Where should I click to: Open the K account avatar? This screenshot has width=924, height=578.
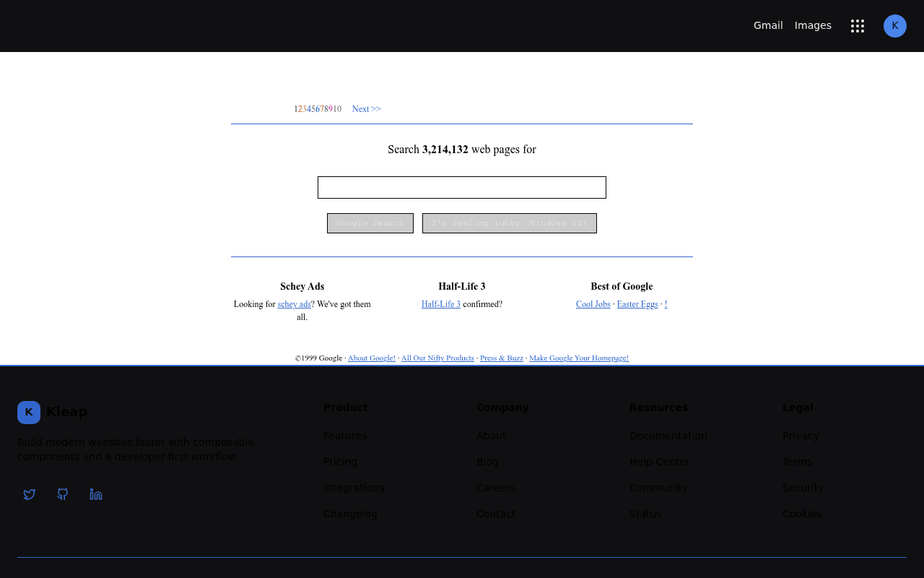coord(895,26)
